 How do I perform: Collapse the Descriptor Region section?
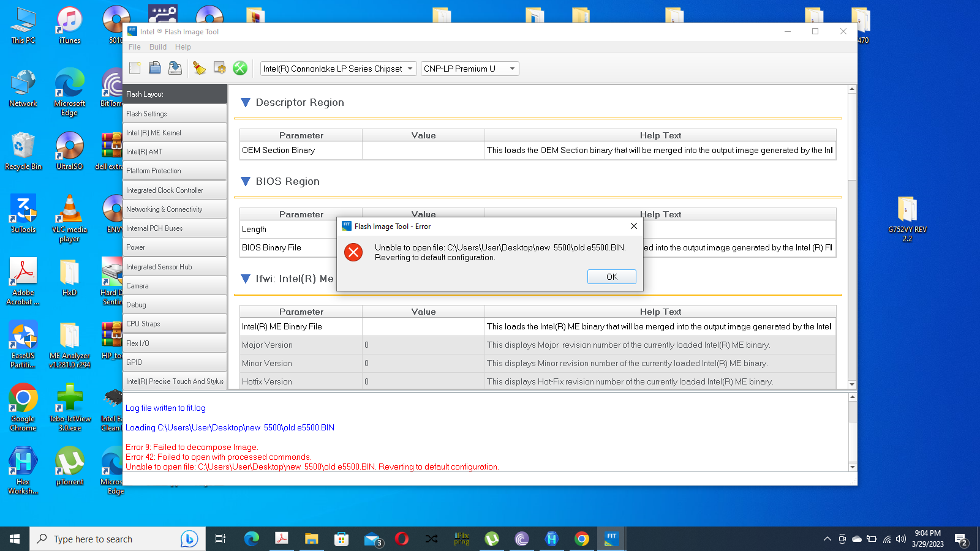246,103
